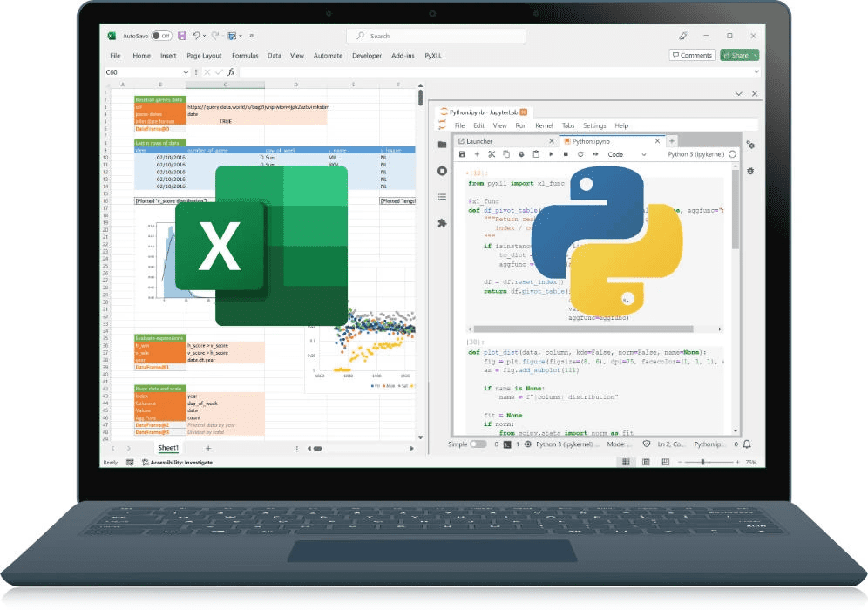Restart the Jupyter kernel
The image size is (868, 610).
(x=580, y=154)
